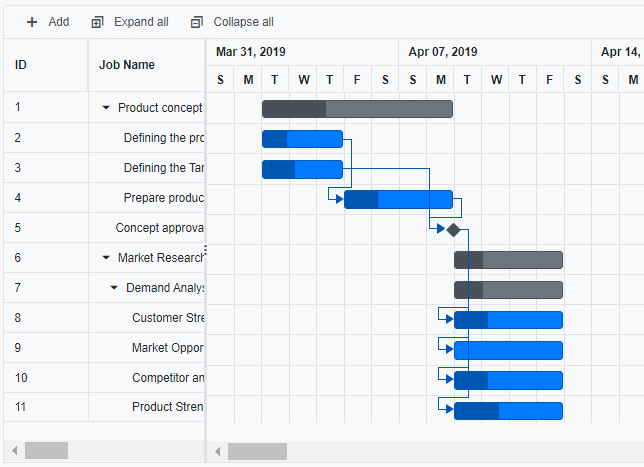Image resolution: width=644 pixels, height=467 pixels.
Task: Click the splitter handle between grid and chart
Action: (205, 249)
